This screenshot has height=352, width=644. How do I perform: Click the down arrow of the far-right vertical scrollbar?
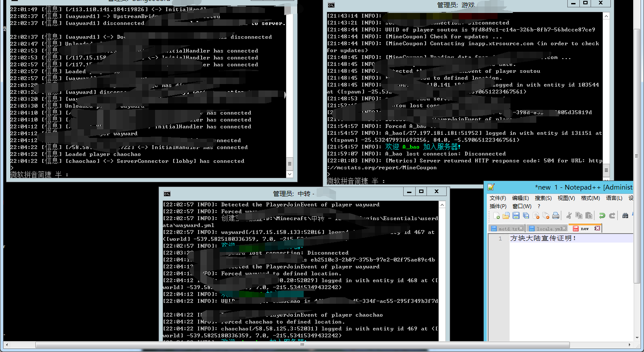click(x=637, y=338)
